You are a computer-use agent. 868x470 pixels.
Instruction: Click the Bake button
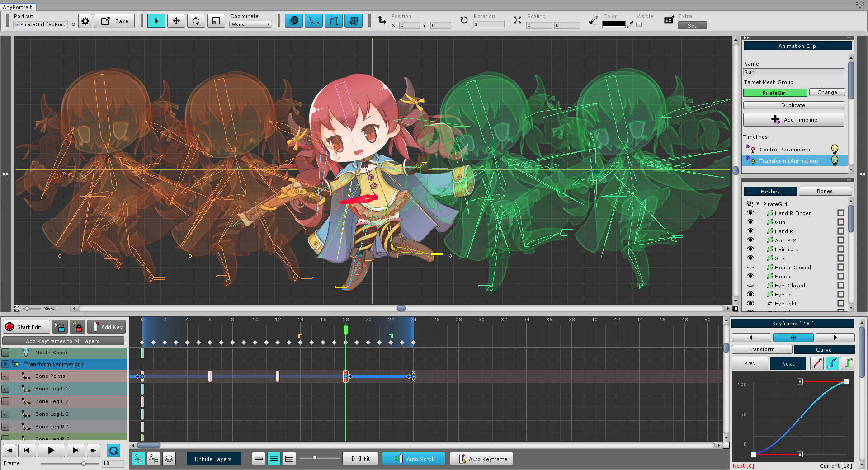pyautogui.click(x=114, y=21)
